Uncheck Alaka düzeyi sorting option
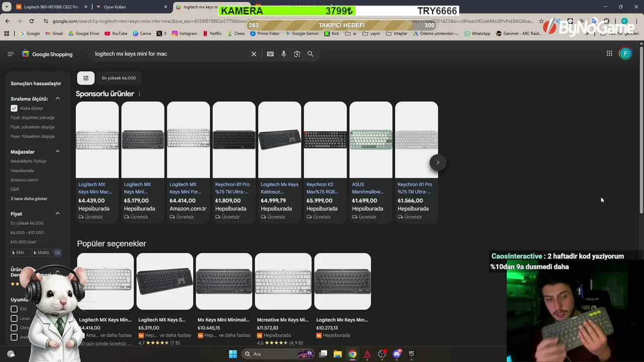The height and width of the screenshot is (362, 644). coord(14,108)
